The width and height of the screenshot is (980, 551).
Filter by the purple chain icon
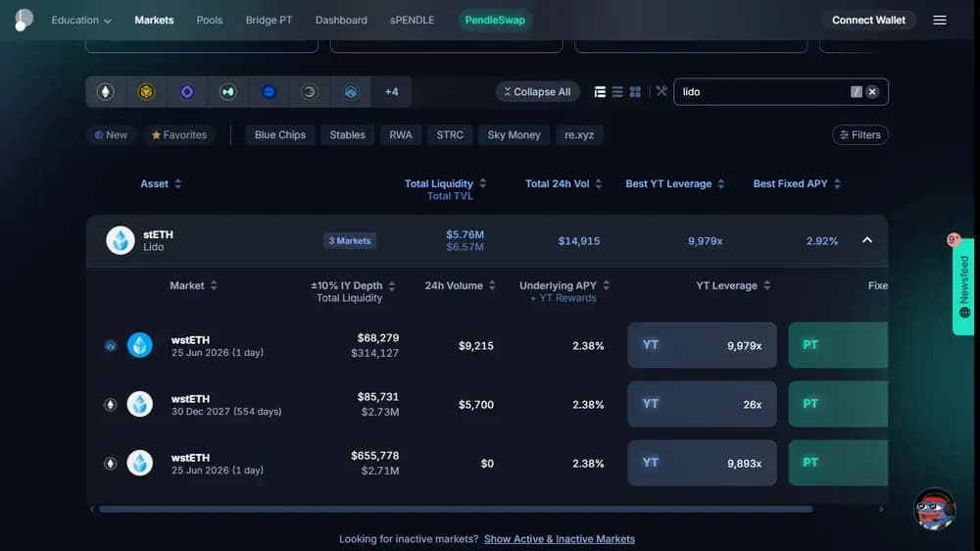point(187,92)
